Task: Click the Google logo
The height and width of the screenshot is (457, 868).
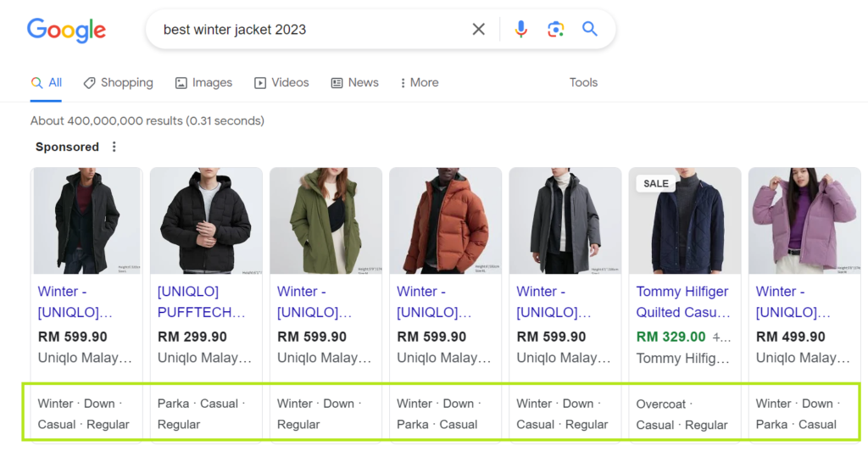Action: (66, 30)
